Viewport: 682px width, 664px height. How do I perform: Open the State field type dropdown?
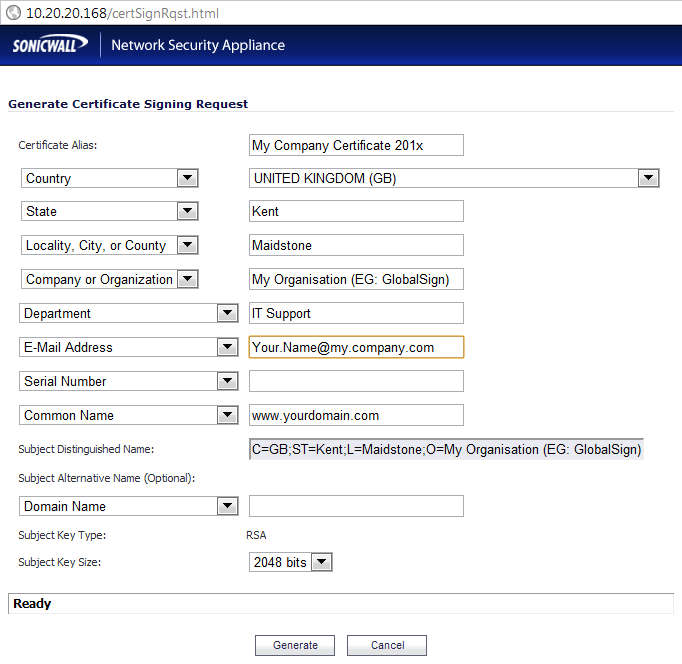109,211
